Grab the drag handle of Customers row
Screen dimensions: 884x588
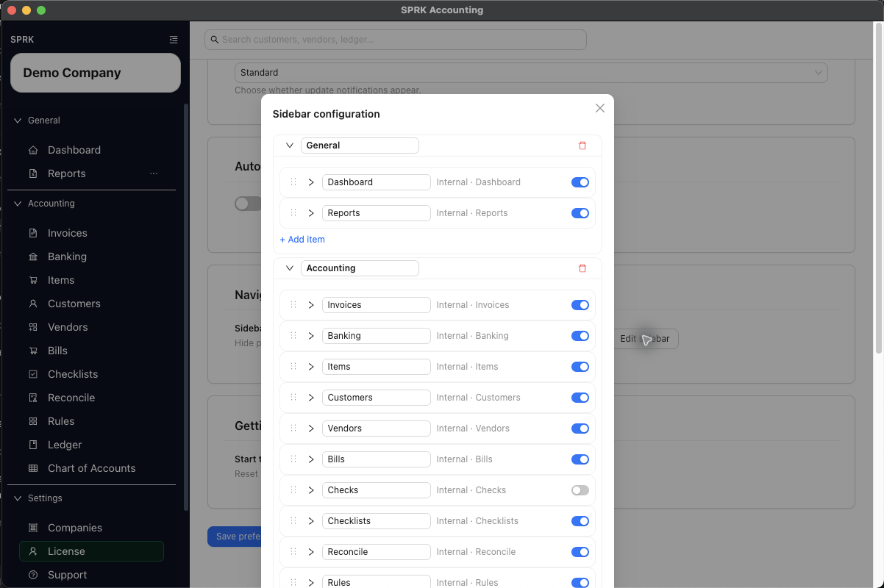[293, 397]
